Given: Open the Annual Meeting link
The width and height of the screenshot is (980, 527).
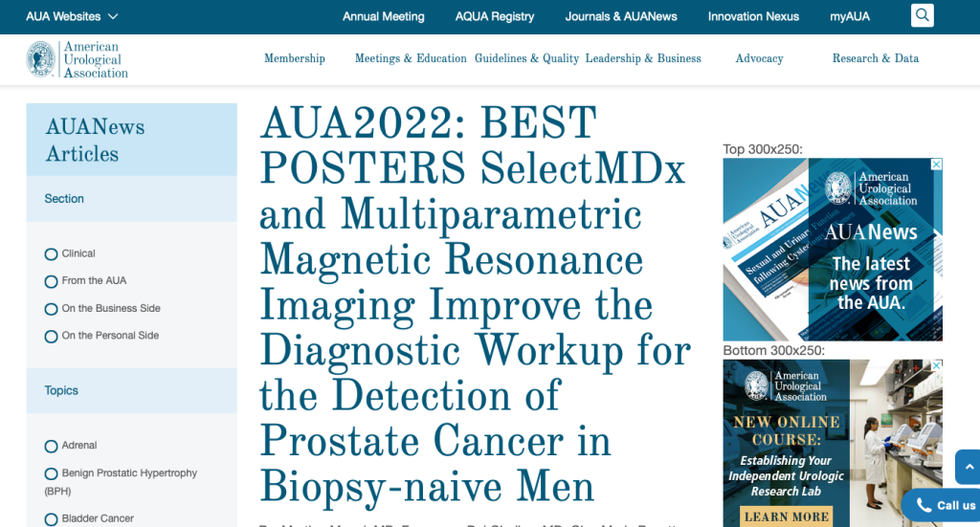Looking at the screenshot, I should 383,17.
